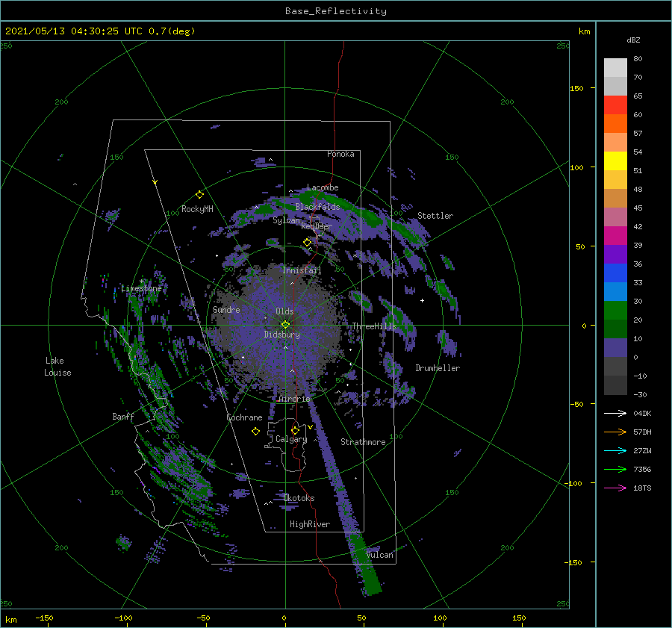Click the Sylvan label
Image resolution: width=672 pixels, height=628 pixels.
tap(286, 220)
